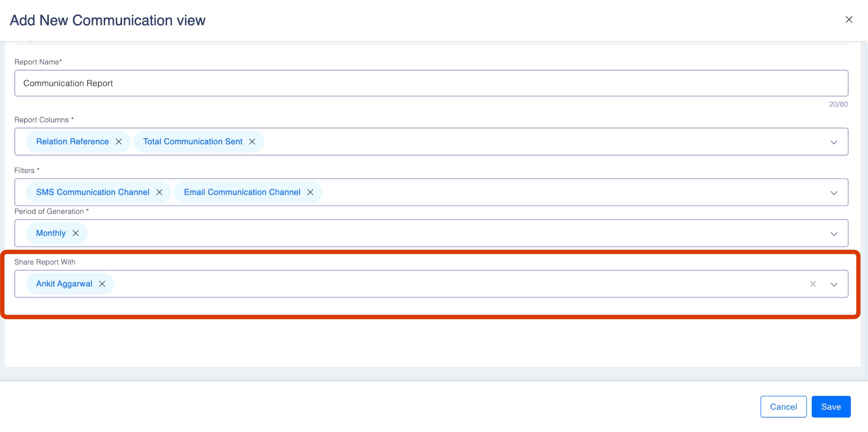The width and height of the screenshot is (868, 432).
Task: Remove Email Communication Channel filter
Action: pyautogui.click(x=310, y=192)
